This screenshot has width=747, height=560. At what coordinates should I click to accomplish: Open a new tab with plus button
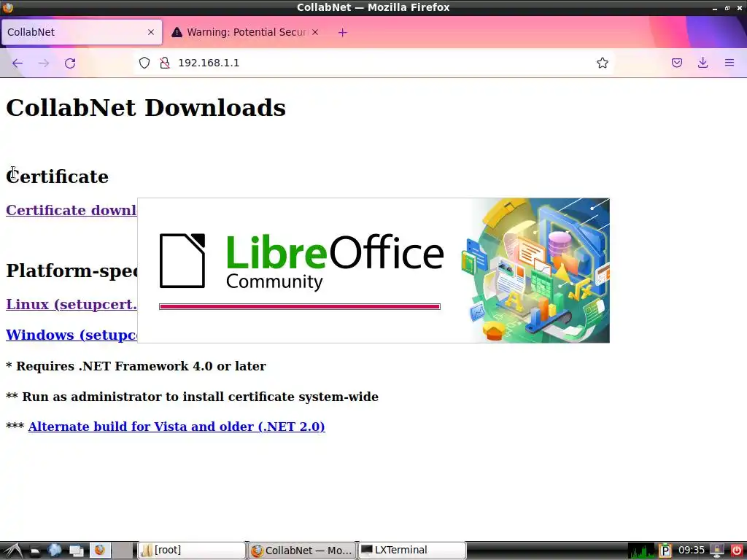tap(343, 32)
